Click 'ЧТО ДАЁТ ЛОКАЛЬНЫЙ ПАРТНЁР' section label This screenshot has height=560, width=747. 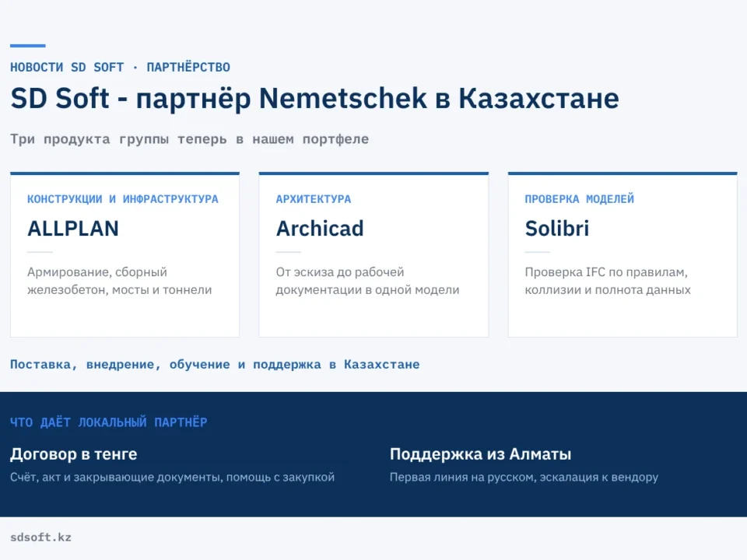(109, 422)
